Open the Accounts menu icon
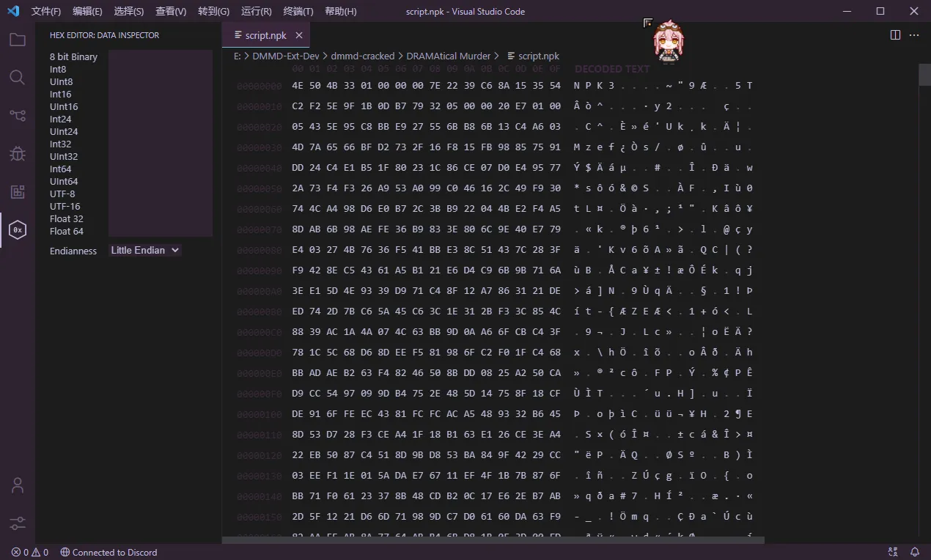931x560 pixels. 18,485
